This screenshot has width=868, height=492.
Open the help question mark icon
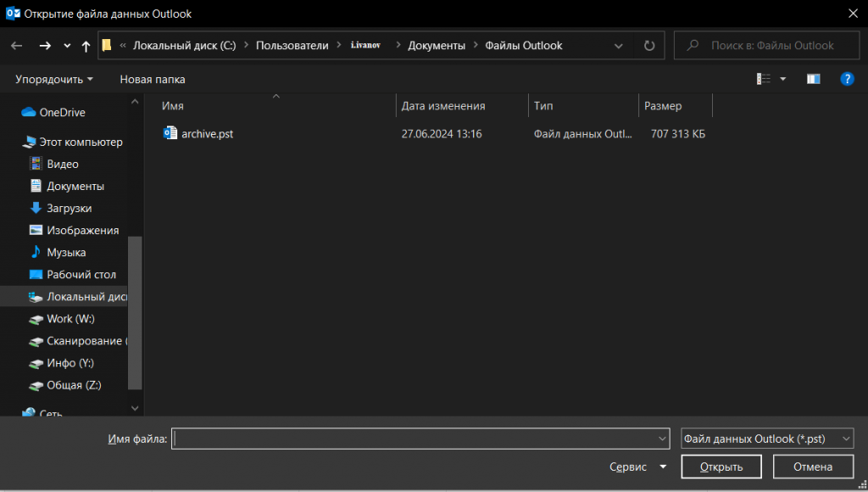(846, 79)
